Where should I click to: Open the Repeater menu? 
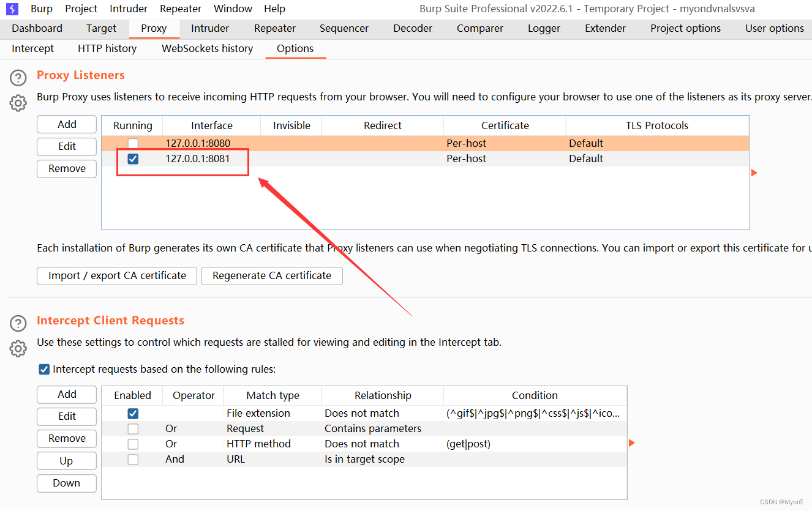pyautogui.click(x=181, y=9)
